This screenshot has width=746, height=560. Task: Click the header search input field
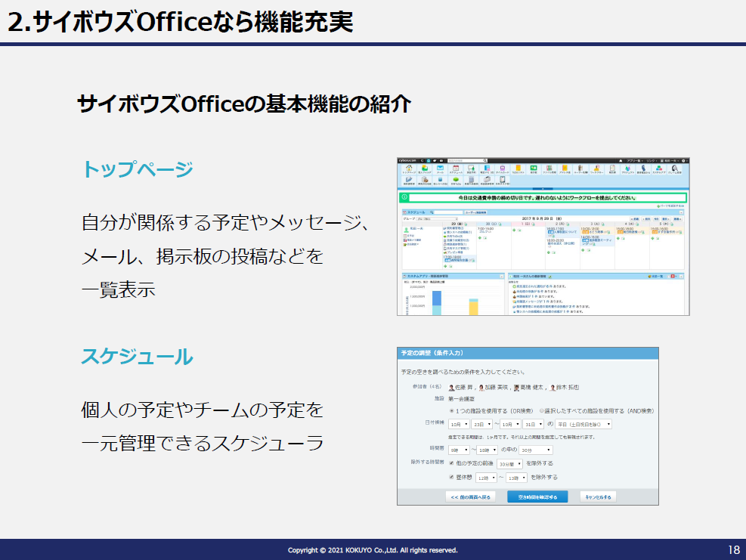(x=466, y=161)
